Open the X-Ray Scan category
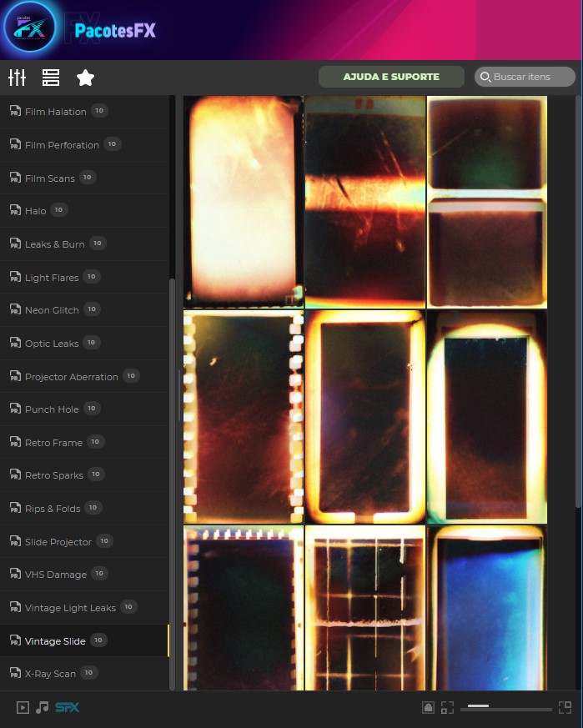The height and width of the screenshot is (728, 583). pos(50,674)
